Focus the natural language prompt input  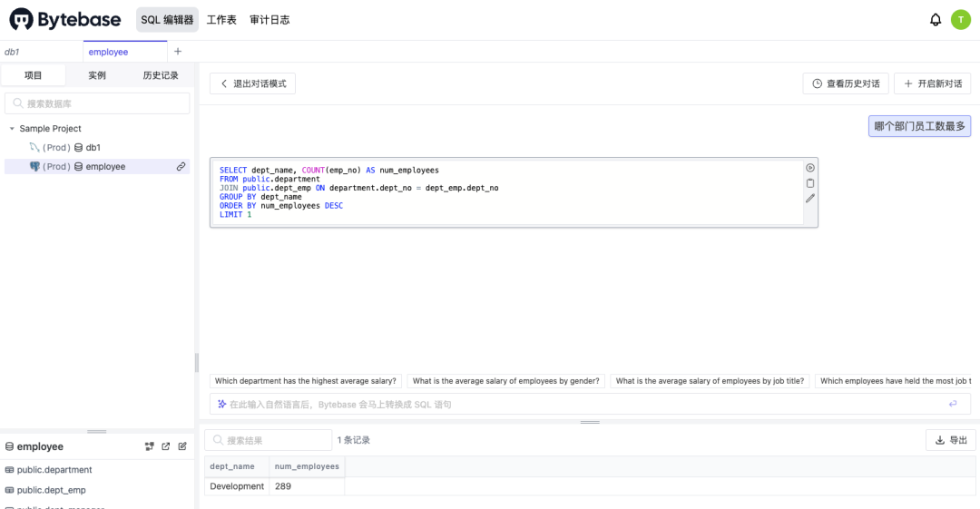coord(590,404)
